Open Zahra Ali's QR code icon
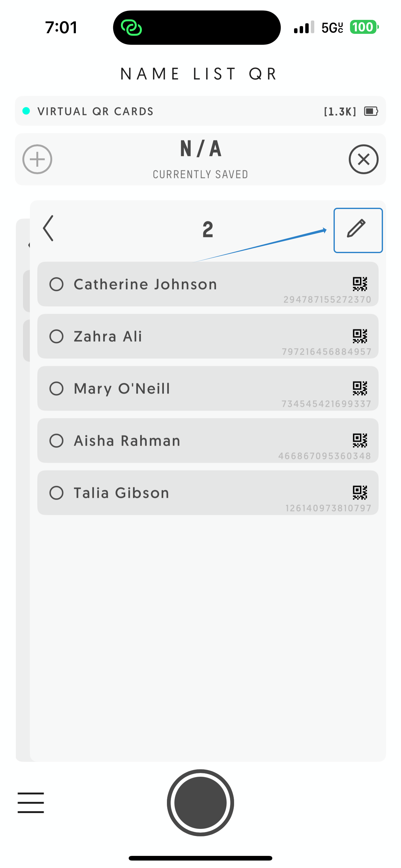401x868 pixels. [x=360, y=336]
